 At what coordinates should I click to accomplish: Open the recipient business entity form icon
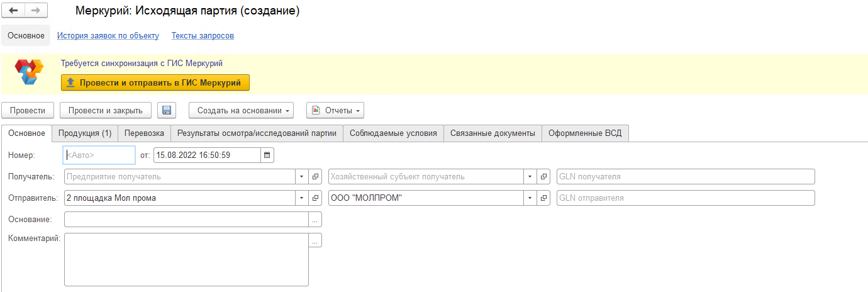tap(544, 177)
